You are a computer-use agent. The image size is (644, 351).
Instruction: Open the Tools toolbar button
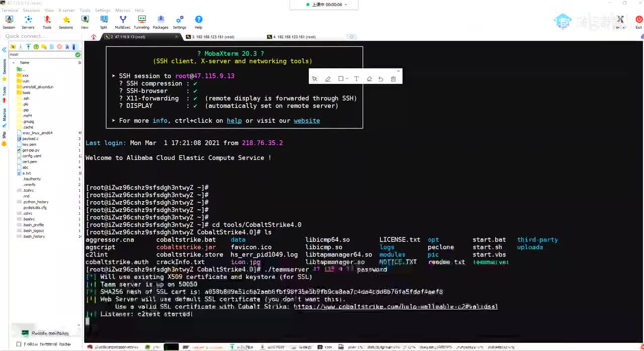click(47, 22)
